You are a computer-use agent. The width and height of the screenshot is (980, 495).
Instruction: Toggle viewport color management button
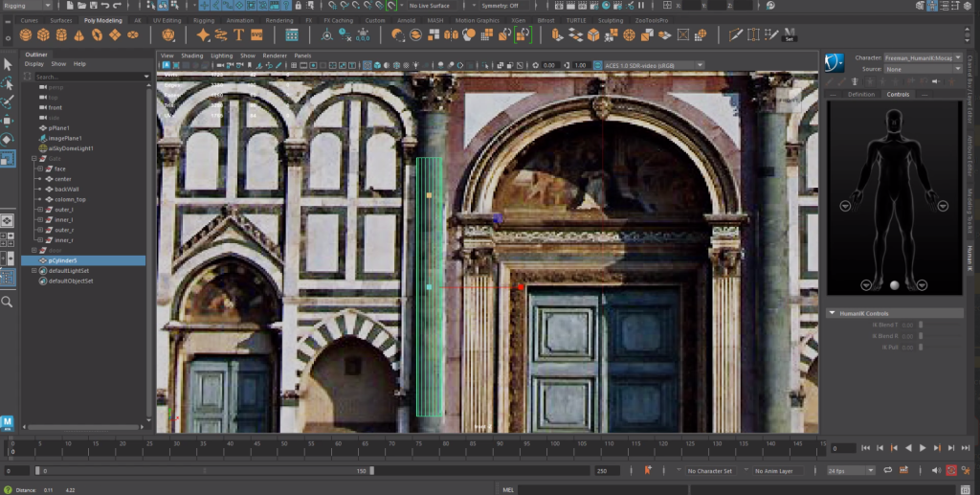click(x=597, y=65)
